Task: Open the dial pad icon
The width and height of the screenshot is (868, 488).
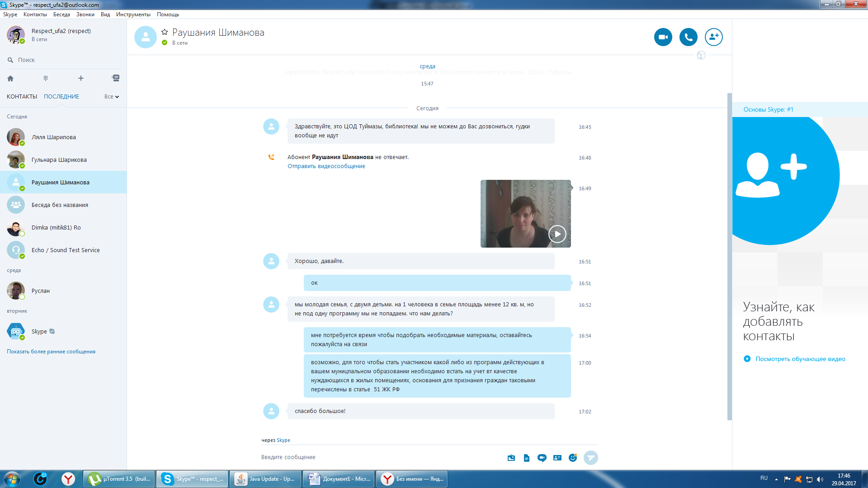Action: tap(46, 78)
